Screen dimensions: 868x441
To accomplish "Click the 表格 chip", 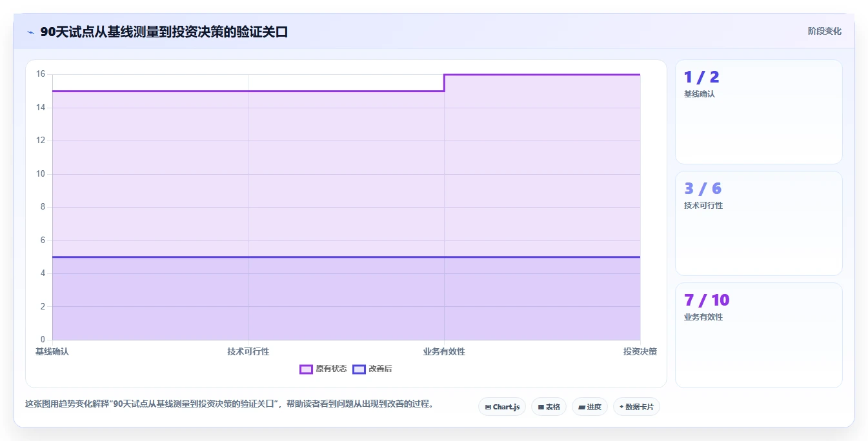I will pyautogui.click(x=549, y=407).
